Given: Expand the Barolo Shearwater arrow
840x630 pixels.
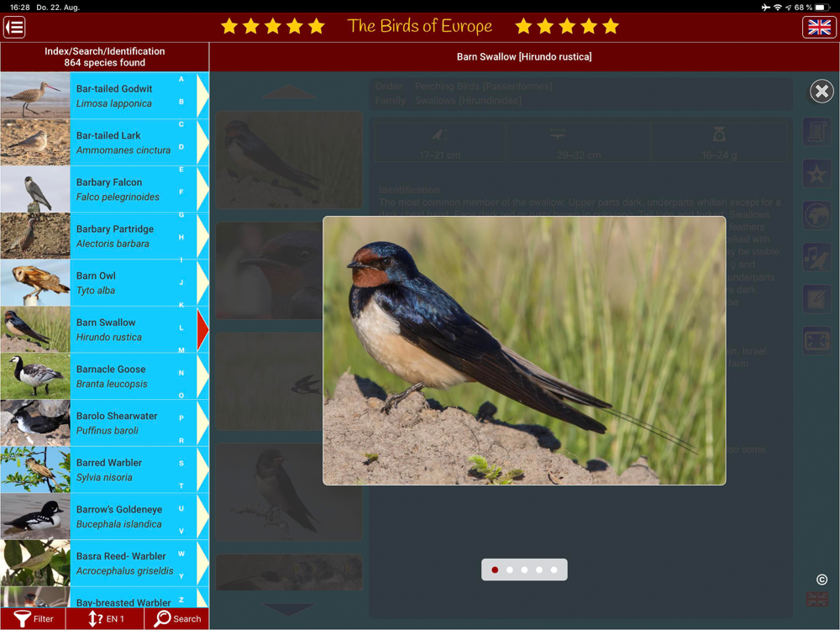Looking at the screenshot, I should pyautogui.click(x=202, y=423).
